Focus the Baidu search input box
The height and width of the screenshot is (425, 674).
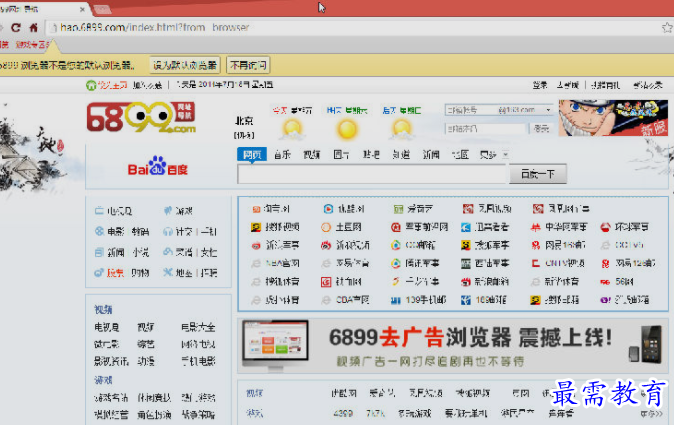pos(372,174)
